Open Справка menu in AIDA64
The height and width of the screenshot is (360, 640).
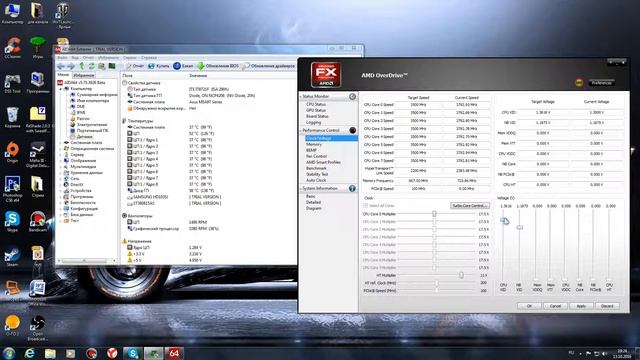coord(149,58)
